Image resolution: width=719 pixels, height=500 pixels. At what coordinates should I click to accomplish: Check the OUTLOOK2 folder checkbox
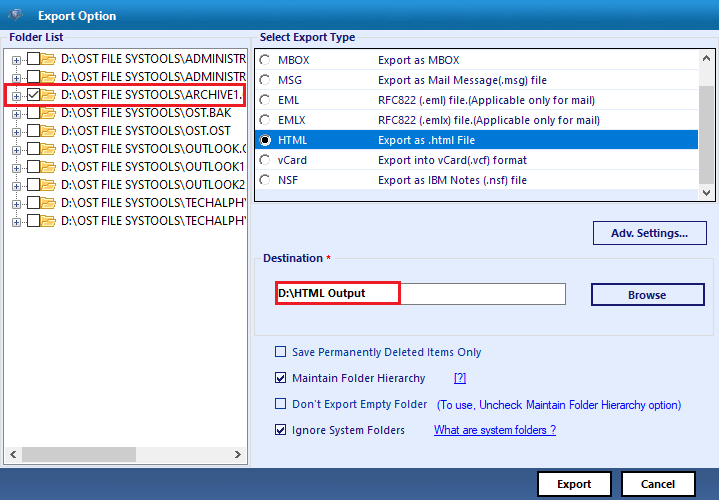tap(33, 185)
